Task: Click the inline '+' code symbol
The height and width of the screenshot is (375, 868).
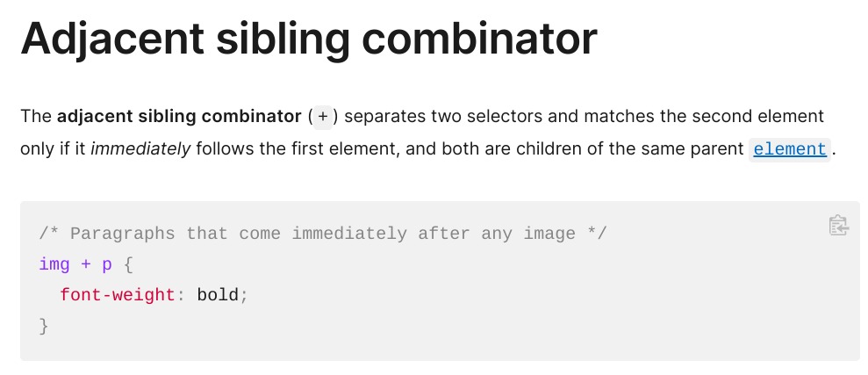Action: tap(323, 117)
